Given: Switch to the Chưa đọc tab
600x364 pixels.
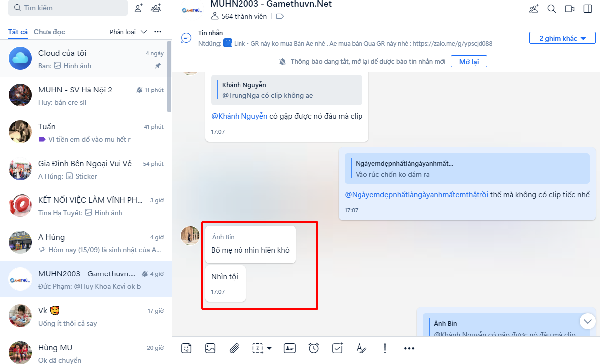Looking at the screenshot, I should (49, 32).
